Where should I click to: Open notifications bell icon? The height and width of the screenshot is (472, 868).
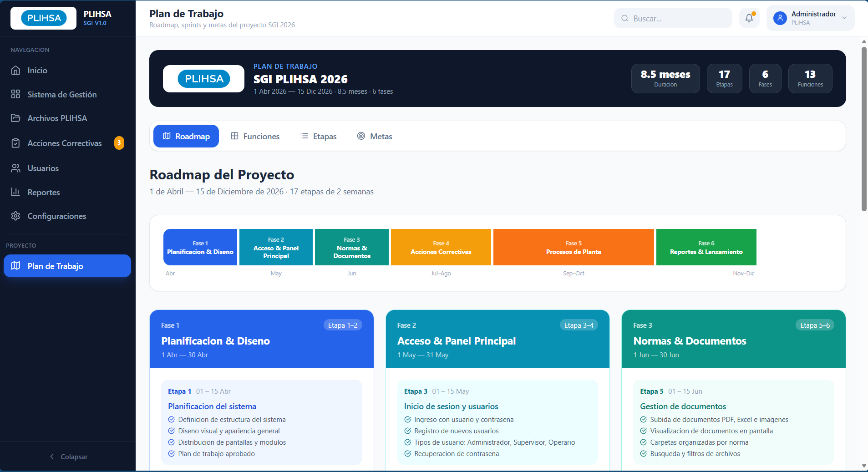coord(749,18)
